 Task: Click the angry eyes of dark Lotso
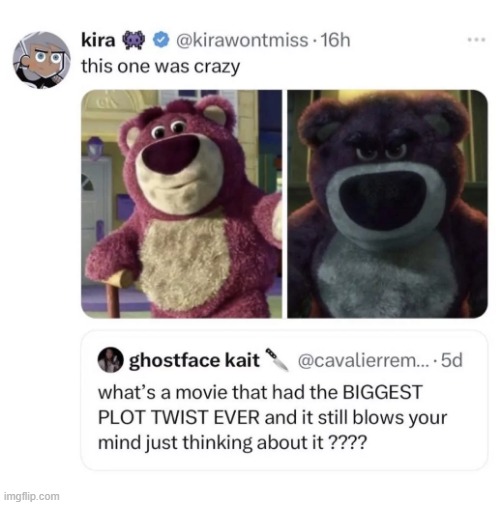pos(381,152)
